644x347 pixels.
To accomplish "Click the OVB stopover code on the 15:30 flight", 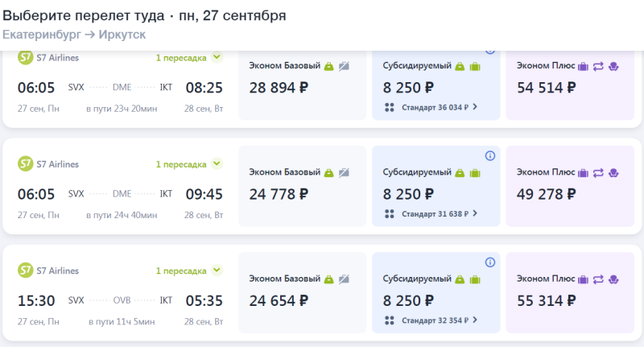I will tap(122, 301).
